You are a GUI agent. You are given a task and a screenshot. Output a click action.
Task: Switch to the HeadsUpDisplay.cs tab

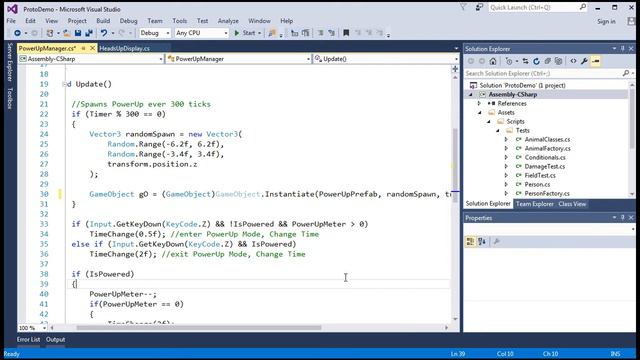pyautogui.click(x=124, y=48)
